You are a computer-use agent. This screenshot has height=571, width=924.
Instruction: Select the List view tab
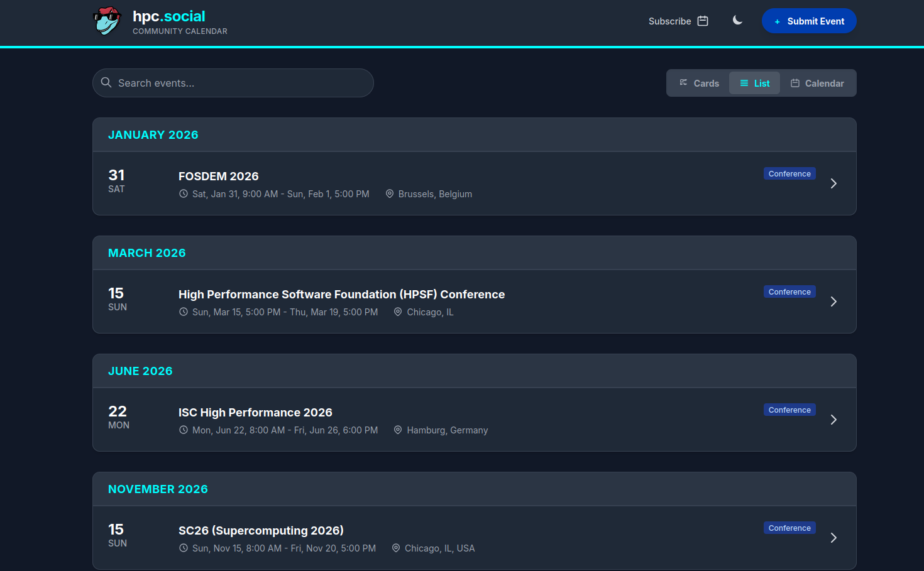(754, 83)
